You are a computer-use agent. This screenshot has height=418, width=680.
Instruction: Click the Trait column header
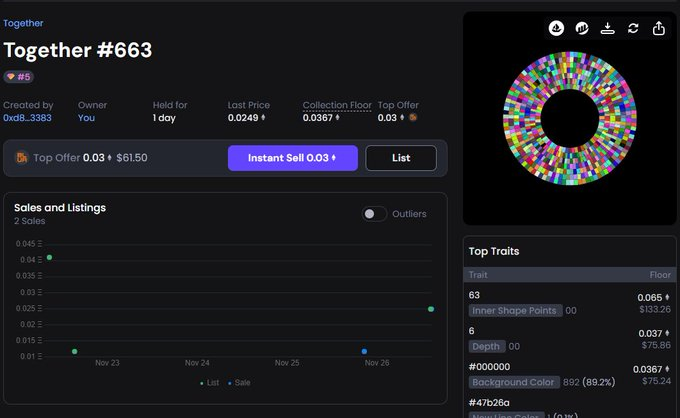[478, 275]
